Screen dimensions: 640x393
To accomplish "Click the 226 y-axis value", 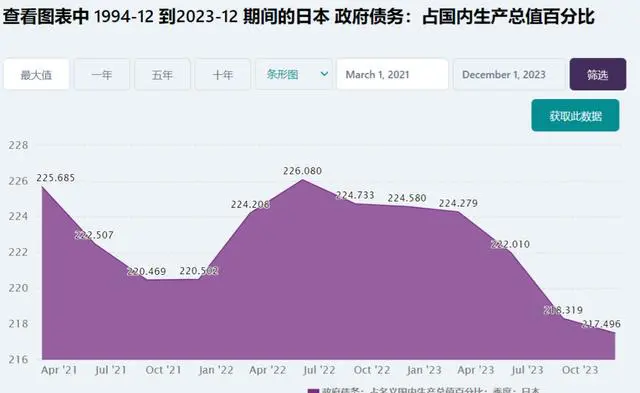I will coord(18,181).
